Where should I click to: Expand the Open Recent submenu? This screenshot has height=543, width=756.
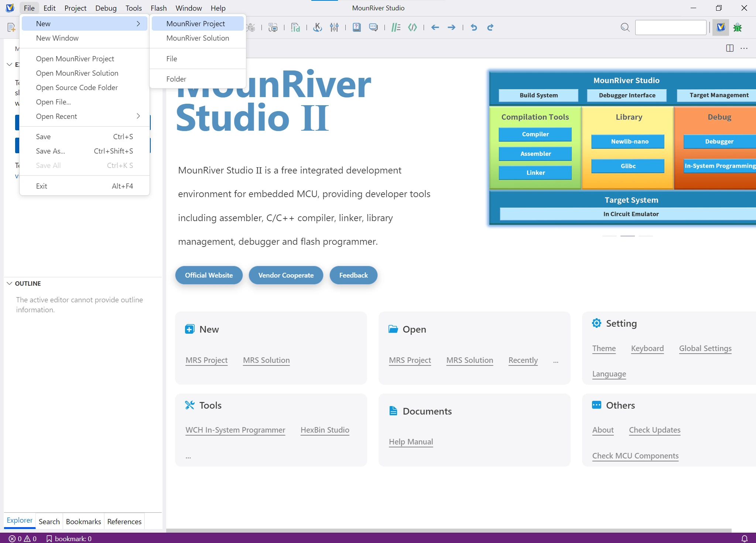pyautogui.click(x=84, y=116)
